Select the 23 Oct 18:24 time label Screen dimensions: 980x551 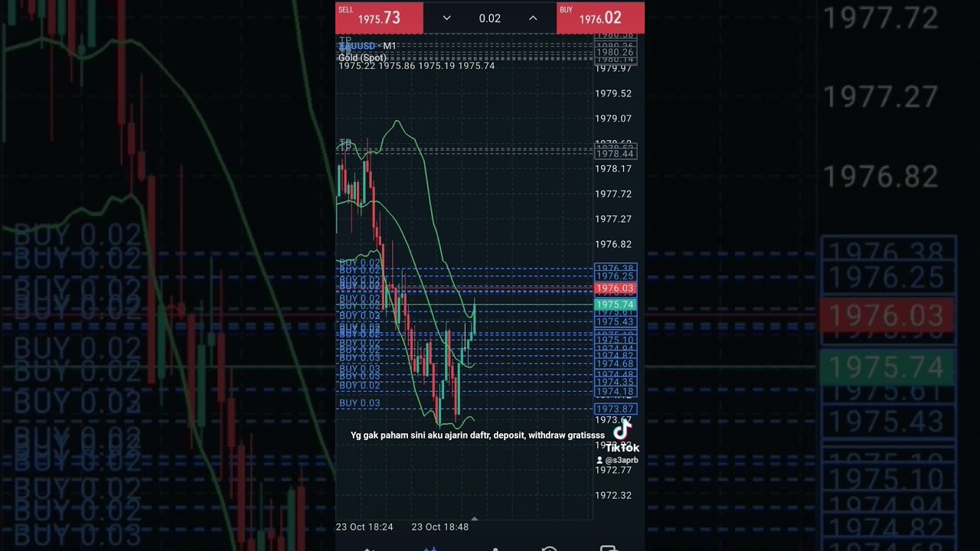pyautogui.click(x=364, y=527)
